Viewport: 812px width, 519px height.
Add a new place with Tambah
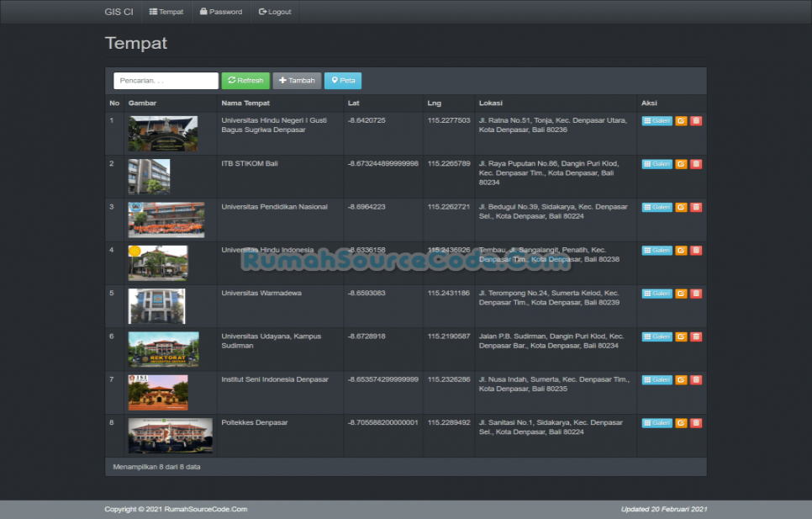(x=298, y=80)
